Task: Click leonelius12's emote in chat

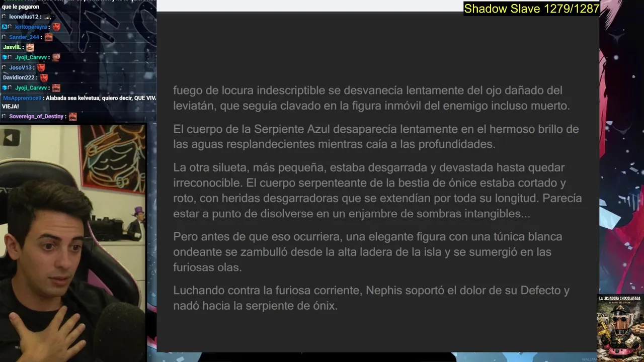Action: pyautogui.click(x=48, y=17)
